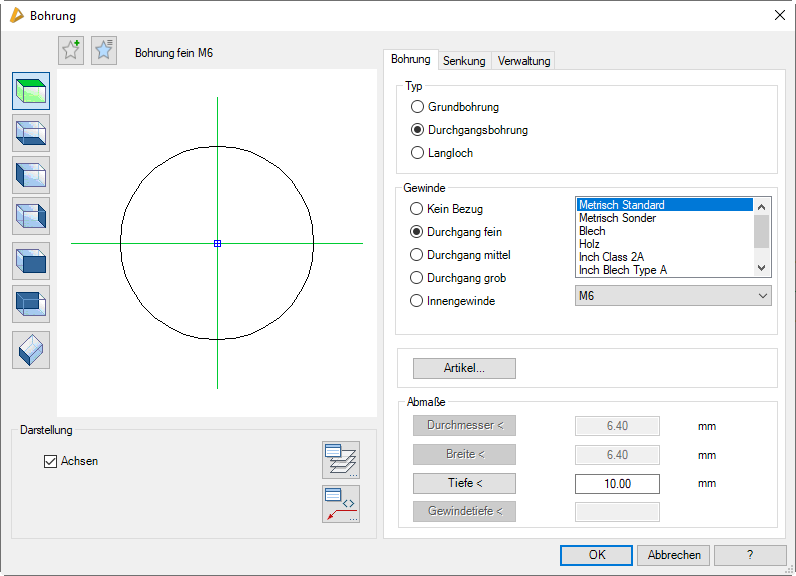Select the green top-face view cube
The height and width of the screenshot is (576, 796).
[31, 91]
